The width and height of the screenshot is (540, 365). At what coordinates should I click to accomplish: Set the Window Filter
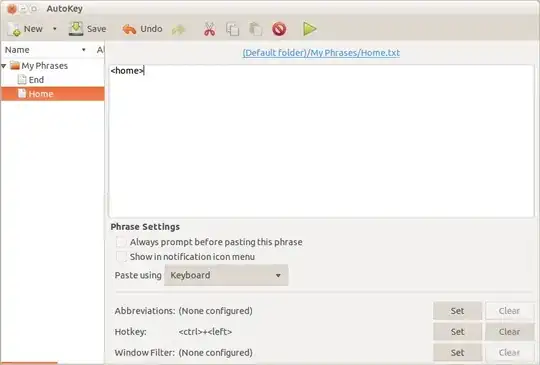[x=457, y=353]
